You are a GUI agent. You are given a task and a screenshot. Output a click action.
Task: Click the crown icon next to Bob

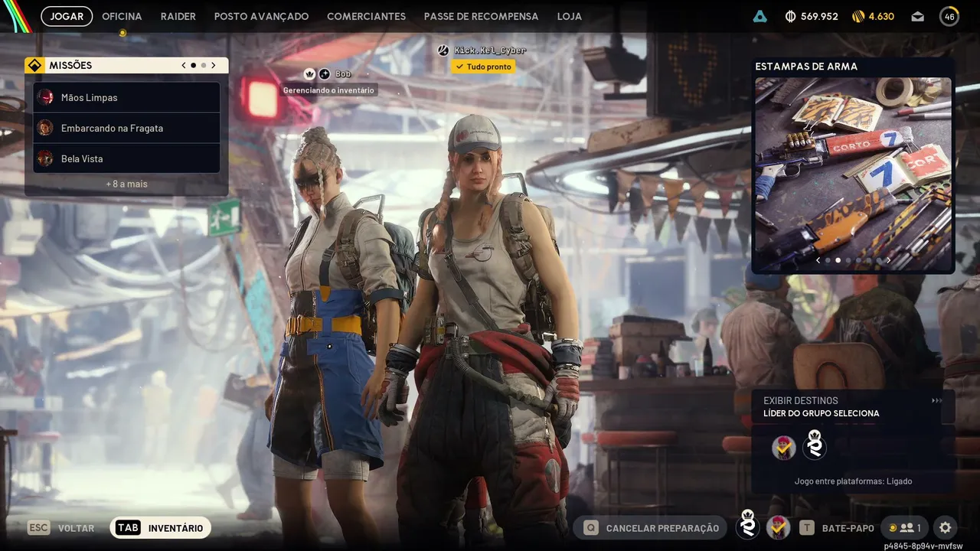tap(310, 73)
